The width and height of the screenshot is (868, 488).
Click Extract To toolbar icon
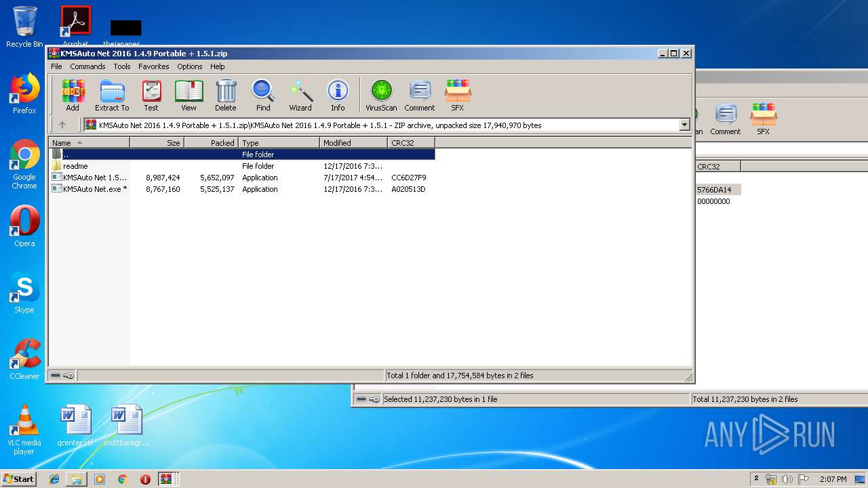click(112, 95)
